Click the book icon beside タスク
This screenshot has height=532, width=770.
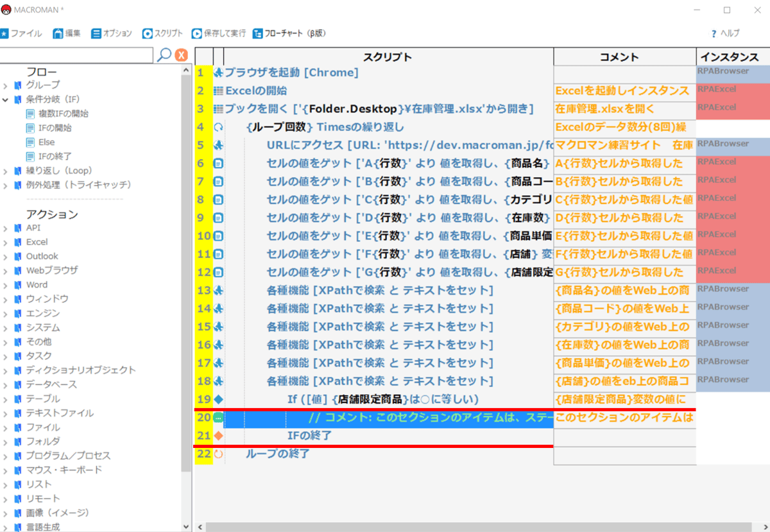point(18,356)
